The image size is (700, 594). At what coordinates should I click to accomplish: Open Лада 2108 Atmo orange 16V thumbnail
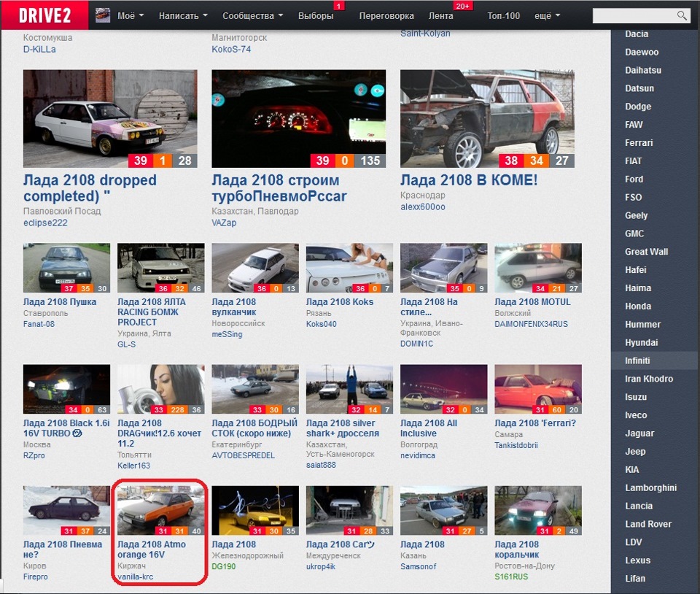click(x=160, y=511)
